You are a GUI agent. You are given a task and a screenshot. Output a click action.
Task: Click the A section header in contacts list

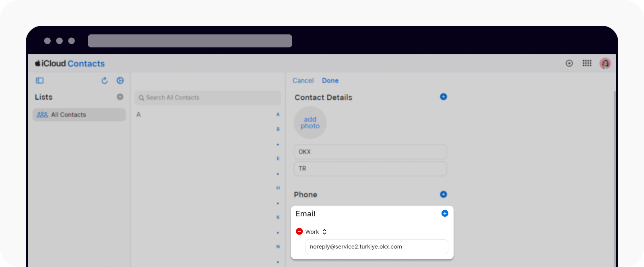(x=138, y=115)
